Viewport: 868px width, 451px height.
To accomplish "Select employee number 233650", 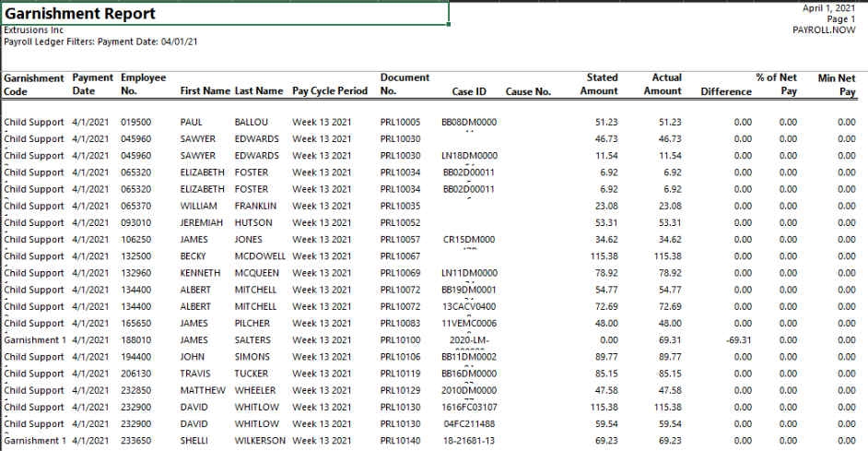I will click(135, 441).
